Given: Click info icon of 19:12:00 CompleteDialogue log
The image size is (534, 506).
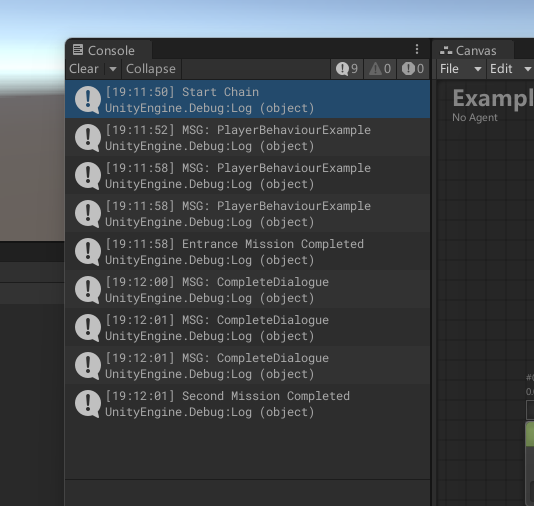Looking at the screenshot, I should point(88,289).
